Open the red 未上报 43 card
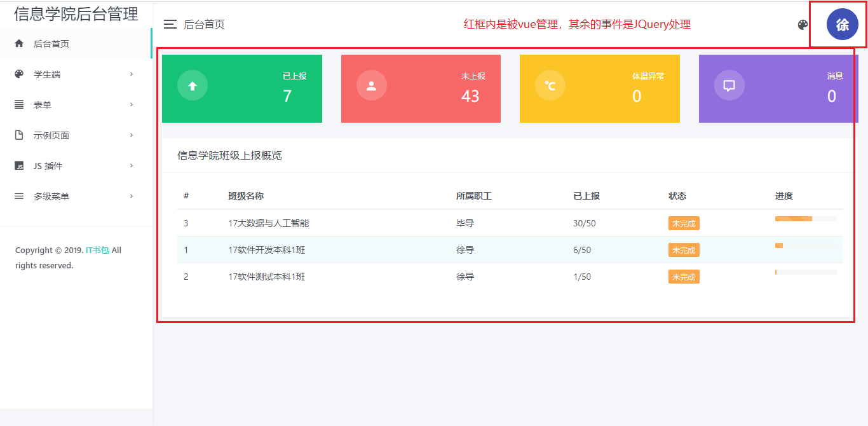The image size is (868, 426). point(421,88)
